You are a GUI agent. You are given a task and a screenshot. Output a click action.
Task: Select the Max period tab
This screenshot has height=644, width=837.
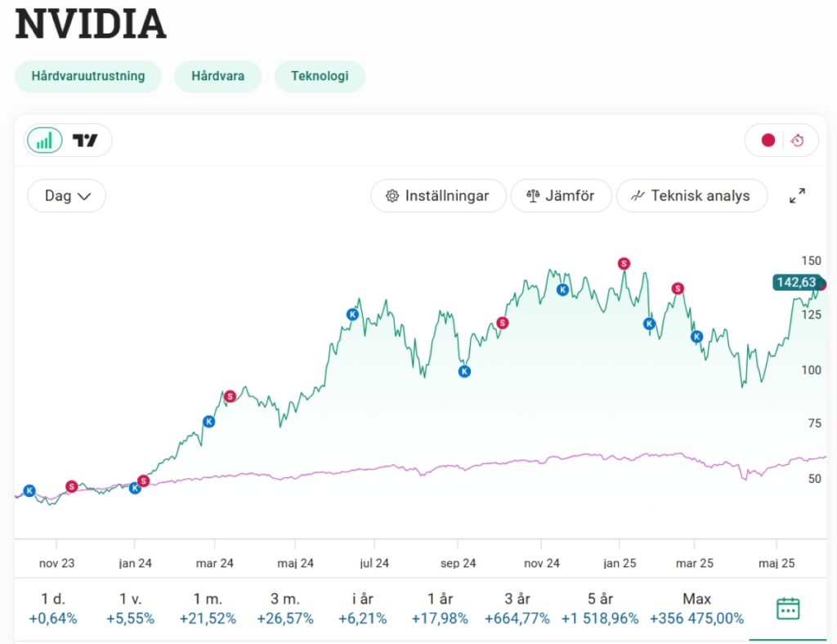coord(696,609)
